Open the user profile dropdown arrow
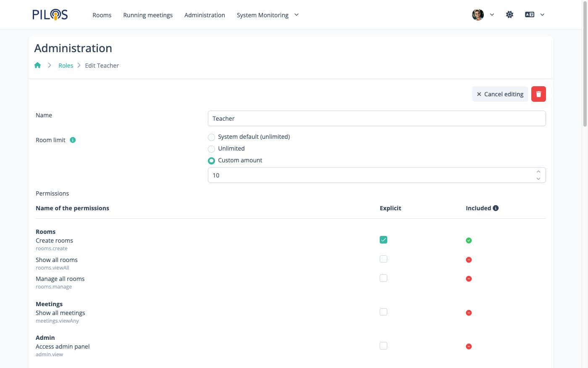Viewport: 588px width, 368px height. click(492, 15)
